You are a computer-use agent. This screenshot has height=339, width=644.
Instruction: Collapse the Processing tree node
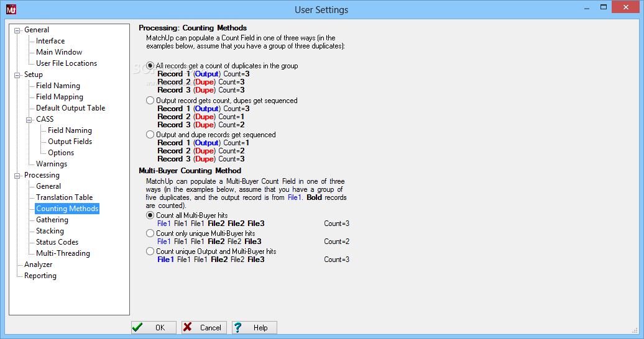click(17, 176)
